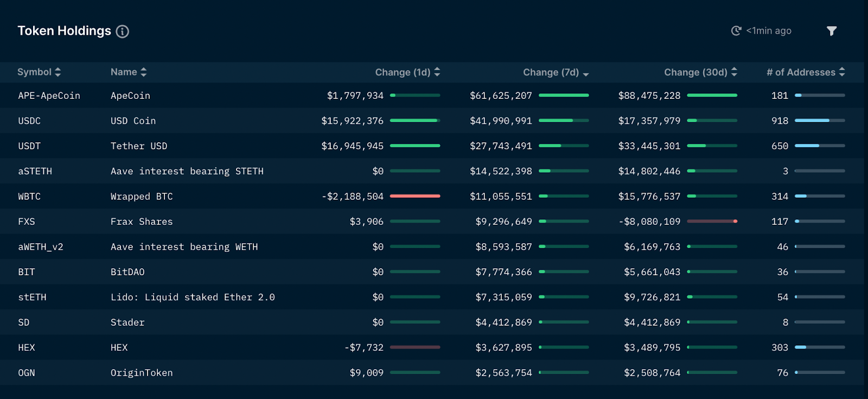The width and height of the screenshot is (868, 399).
Task: Select Lido: Liquid staked Ether 2.0
Action: 193,297
